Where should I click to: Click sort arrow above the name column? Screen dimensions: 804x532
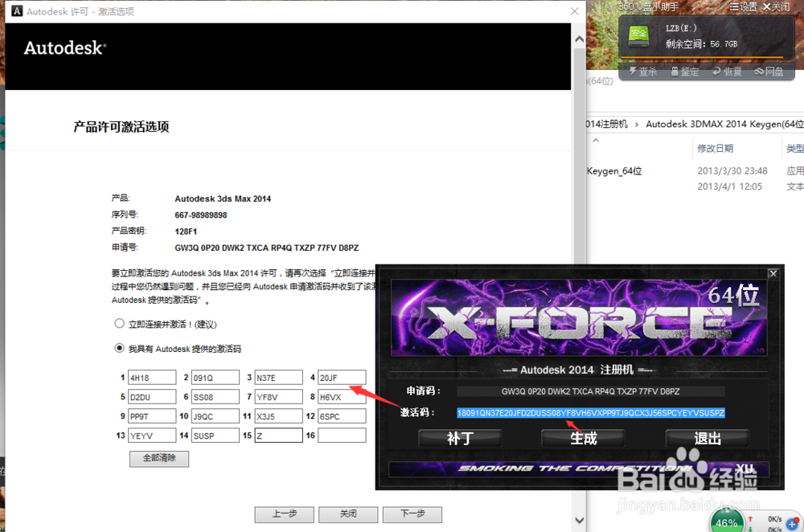tap(596, 140)
